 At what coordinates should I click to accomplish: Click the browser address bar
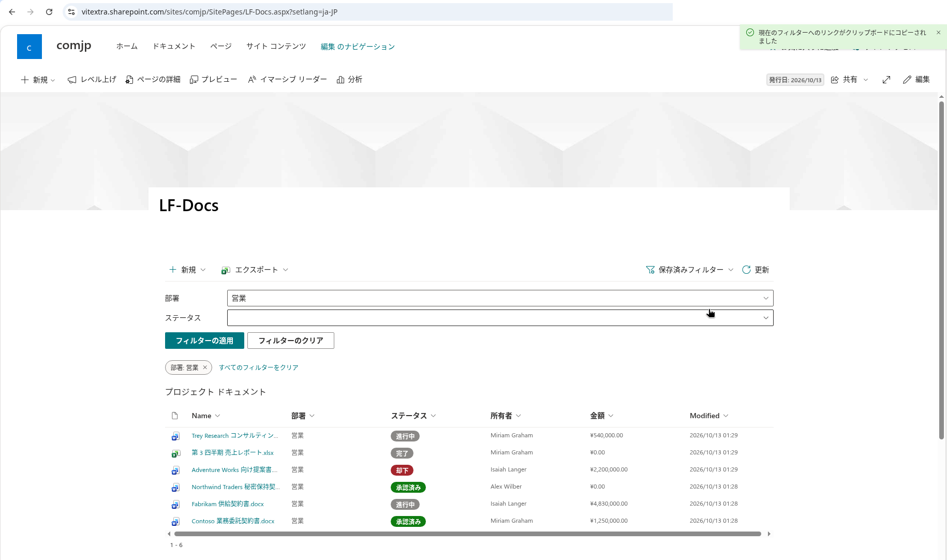(367, 12)
